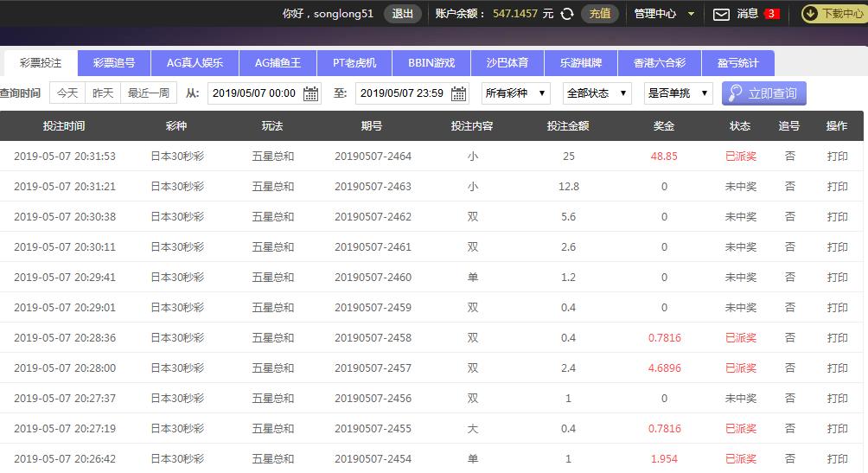
Task: Click prize amount 48.85
Action: [x=664, y=157]
